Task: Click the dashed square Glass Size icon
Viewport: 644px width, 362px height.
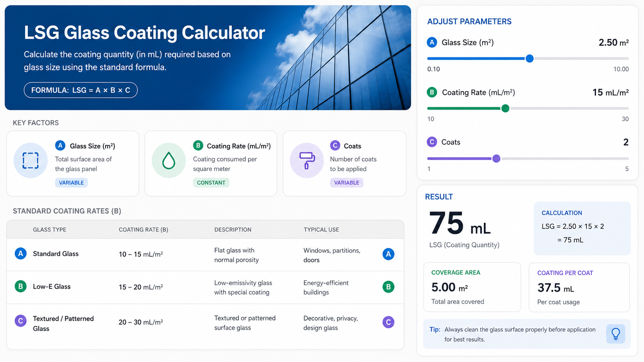Action: point(30,160)
